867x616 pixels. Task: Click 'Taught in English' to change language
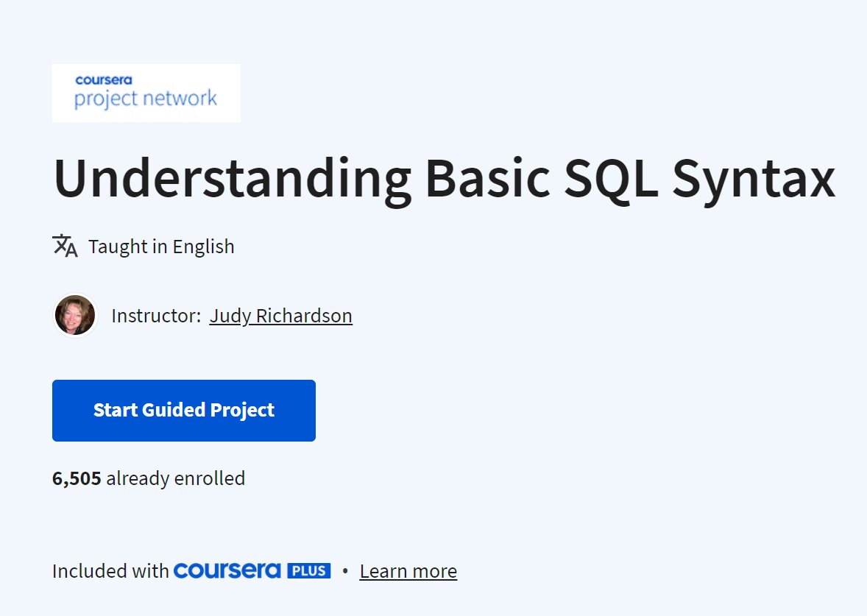point(161,246)
